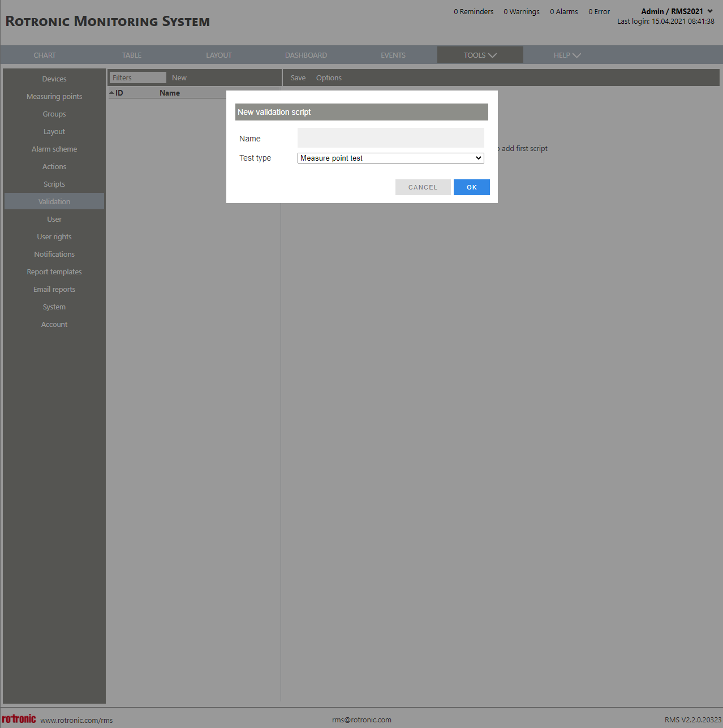The height and width of the screenshot is (728, 723).
Task: Click the Filters input field
Action: click(137, 77)
